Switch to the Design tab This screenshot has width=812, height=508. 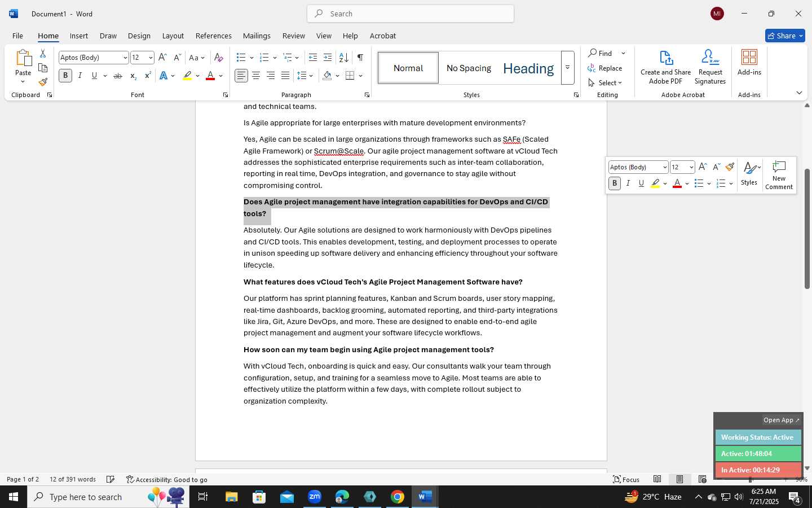[139, 36]
